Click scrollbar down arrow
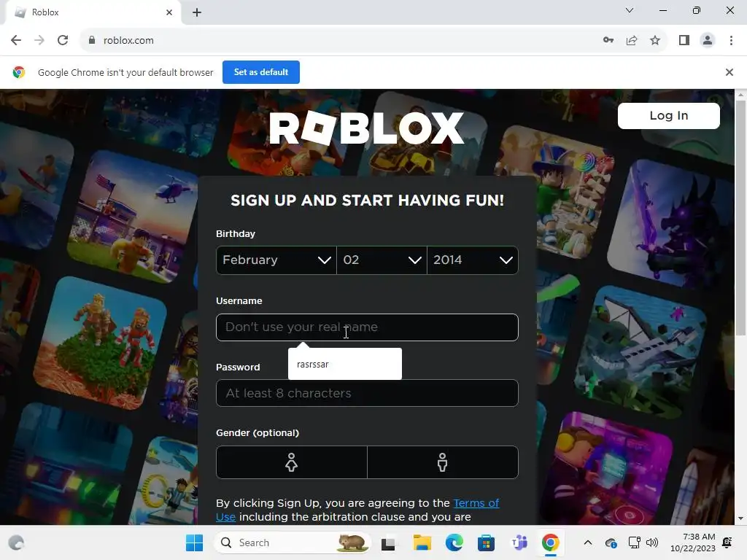 click(x=740, y=518)
